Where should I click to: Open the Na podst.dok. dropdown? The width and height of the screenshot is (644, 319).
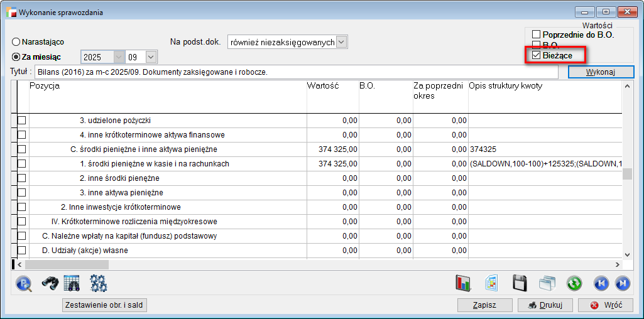341,41
